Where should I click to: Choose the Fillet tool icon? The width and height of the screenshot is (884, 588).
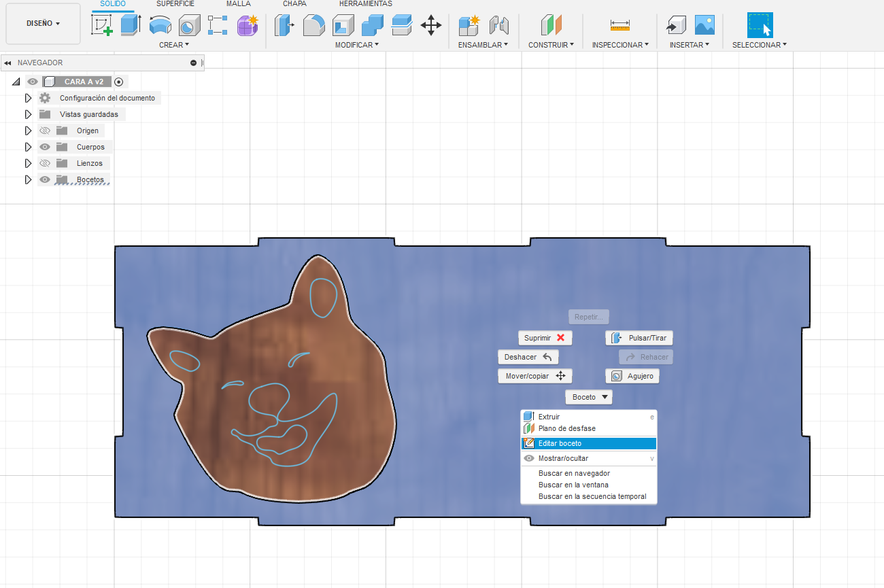(x=313, y=25)
